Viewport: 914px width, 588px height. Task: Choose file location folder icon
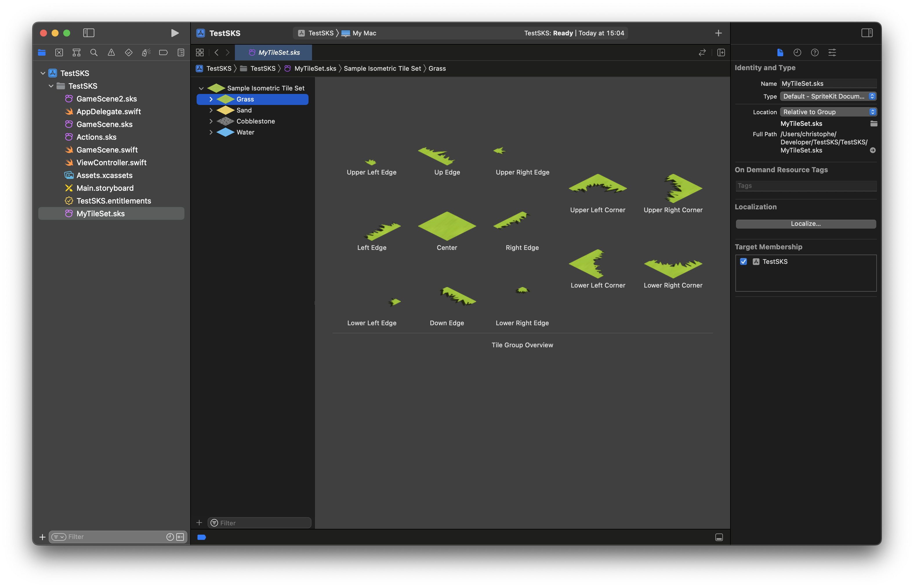(x=873, y=124)
